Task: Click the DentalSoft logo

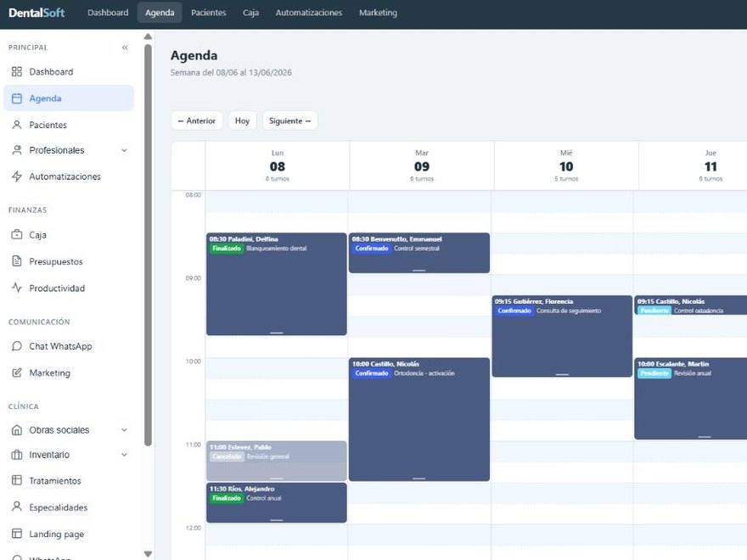Action: point(37,13)
